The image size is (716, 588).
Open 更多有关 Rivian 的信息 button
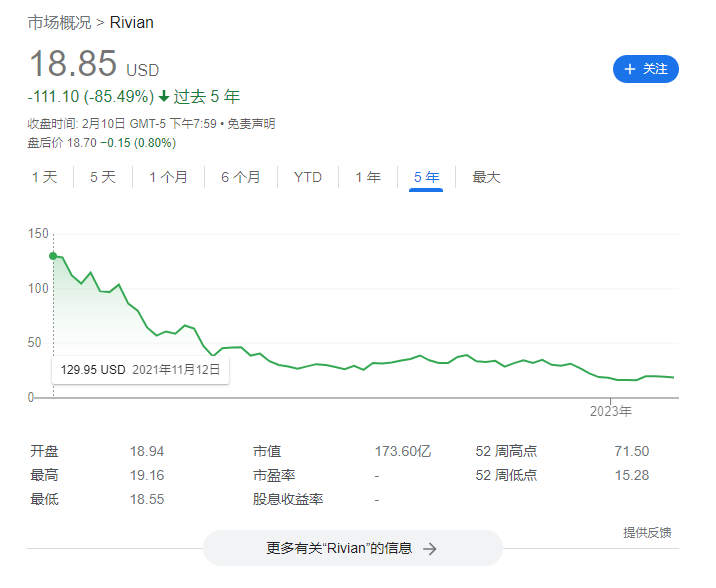click(x=353, y=548)
